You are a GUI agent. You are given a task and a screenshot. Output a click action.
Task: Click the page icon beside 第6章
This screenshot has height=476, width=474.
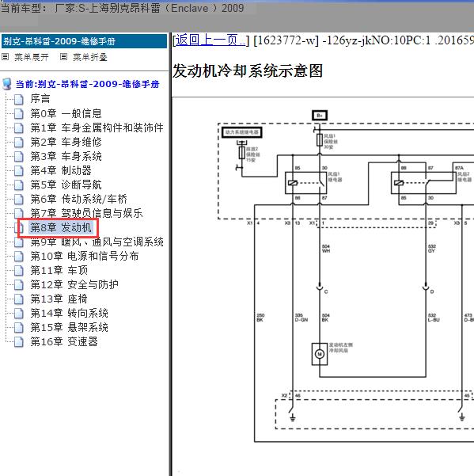click(x=19, y=199)
